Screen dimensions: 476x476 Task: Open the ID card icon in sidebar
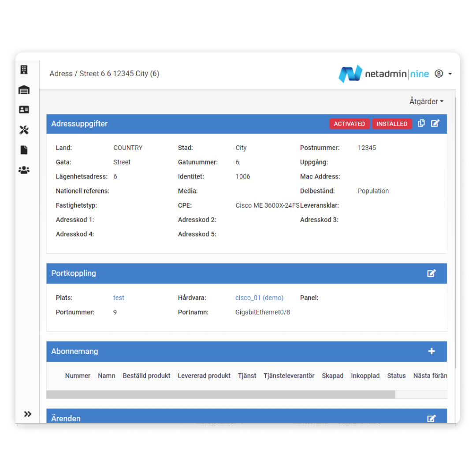point(24,110)
